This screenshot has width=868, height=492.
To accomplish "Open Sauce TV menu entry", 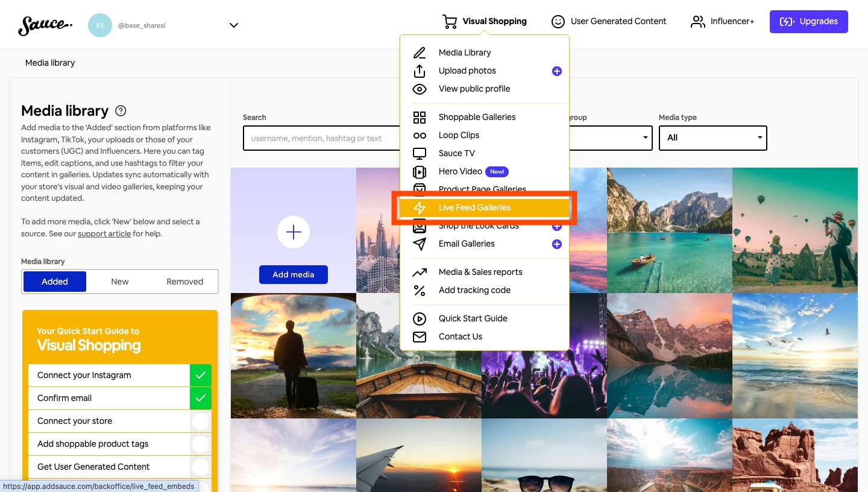I will coord(457,153).
